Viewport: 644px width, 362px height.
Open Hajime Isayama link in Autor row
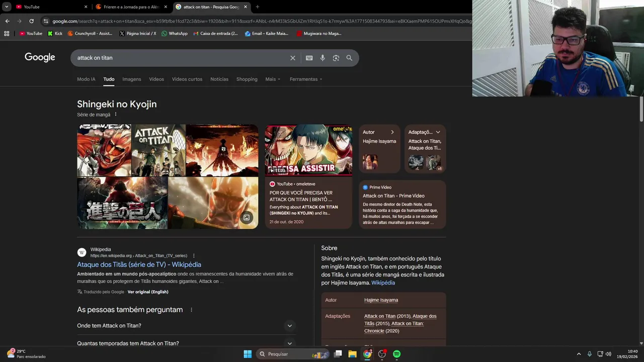click(x=381, y=300)
